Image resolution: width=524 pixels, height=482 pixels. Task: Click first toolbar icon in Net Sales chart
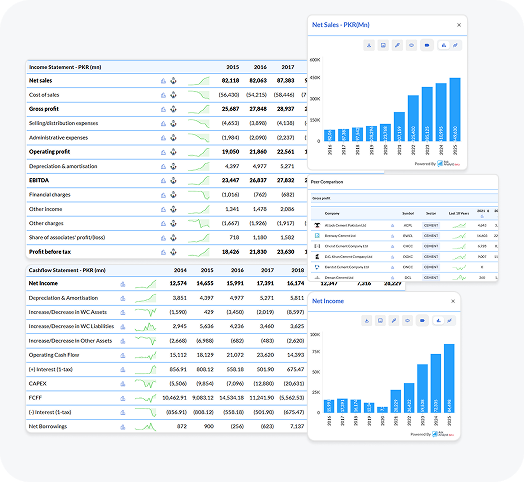(369, 45)
